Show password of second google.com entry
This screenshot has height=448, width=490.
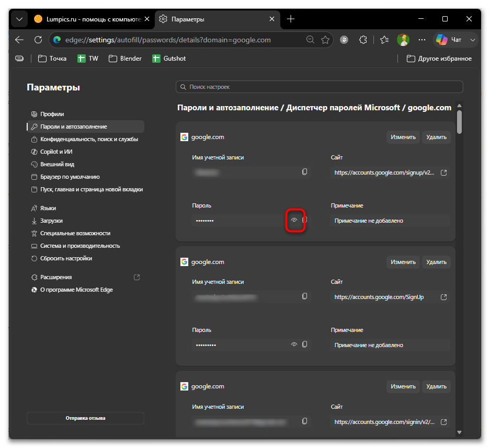click(294, 344)
